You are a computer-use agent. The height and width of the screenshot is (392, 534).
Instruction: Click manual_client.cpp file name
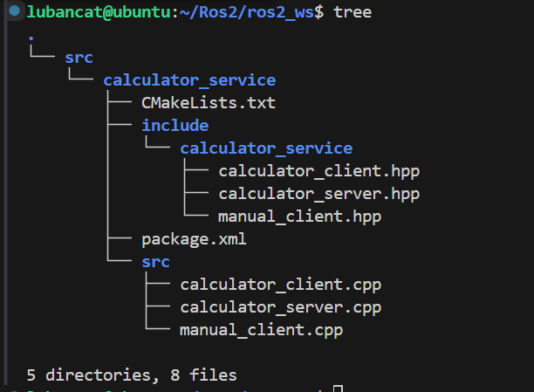(261, 330)
